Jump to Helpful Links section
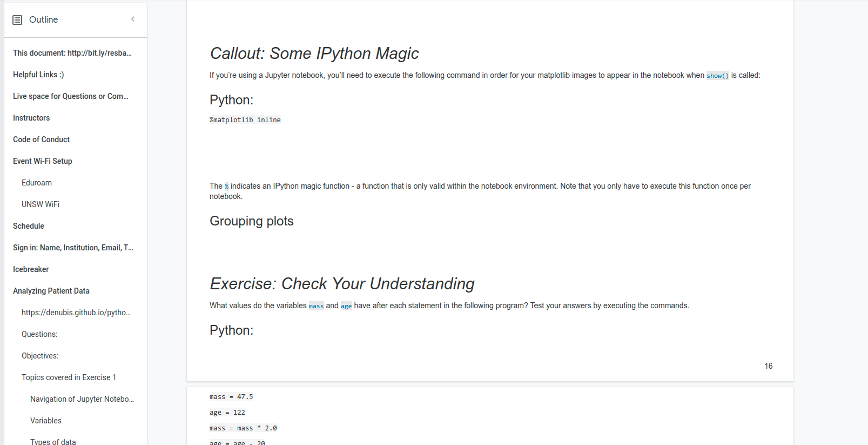The image size is (868, 445). (x=38, y=75)
